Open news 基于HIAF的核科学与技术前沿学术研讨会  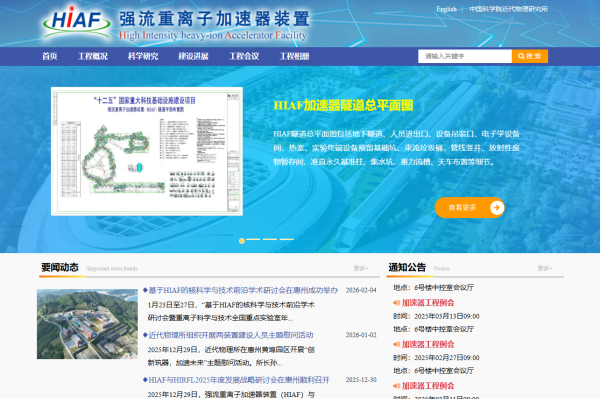point(243,290)
